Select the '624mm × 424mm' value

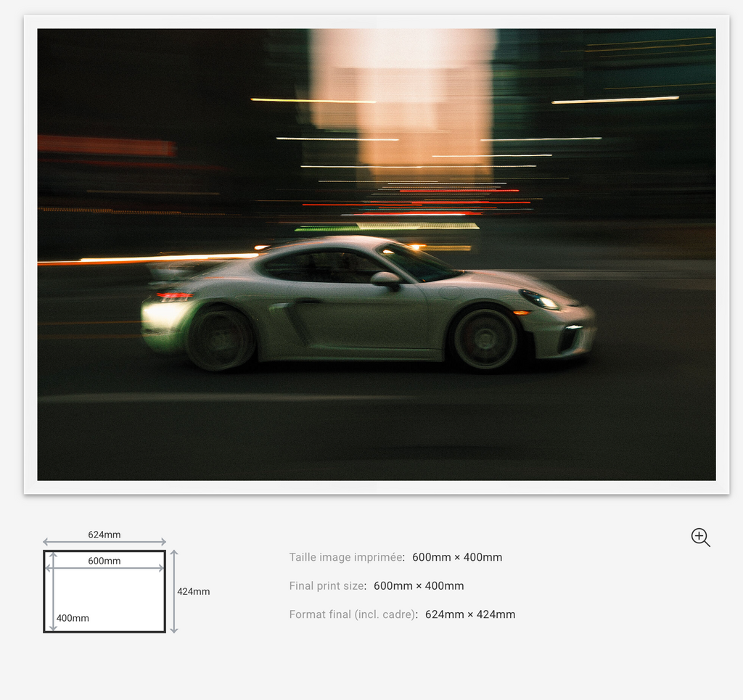(470, 614)
